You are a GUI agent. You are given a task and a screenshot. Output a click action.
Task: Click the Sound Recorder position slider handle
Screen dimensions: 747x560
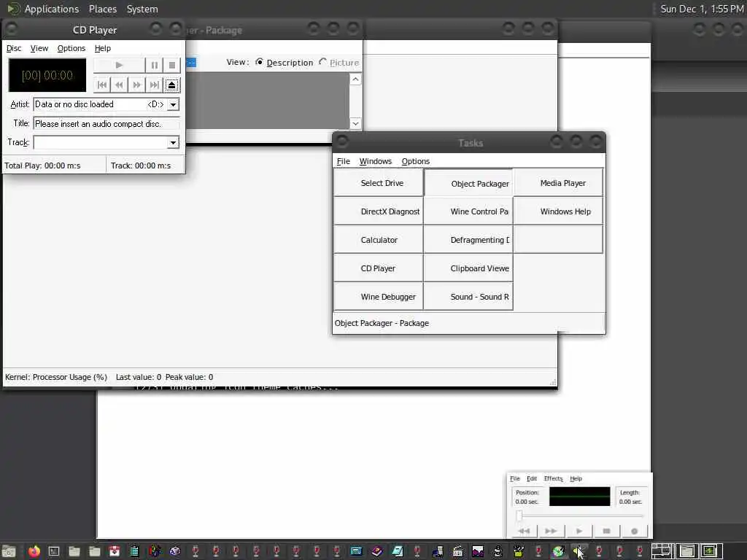tap(519, 516)
